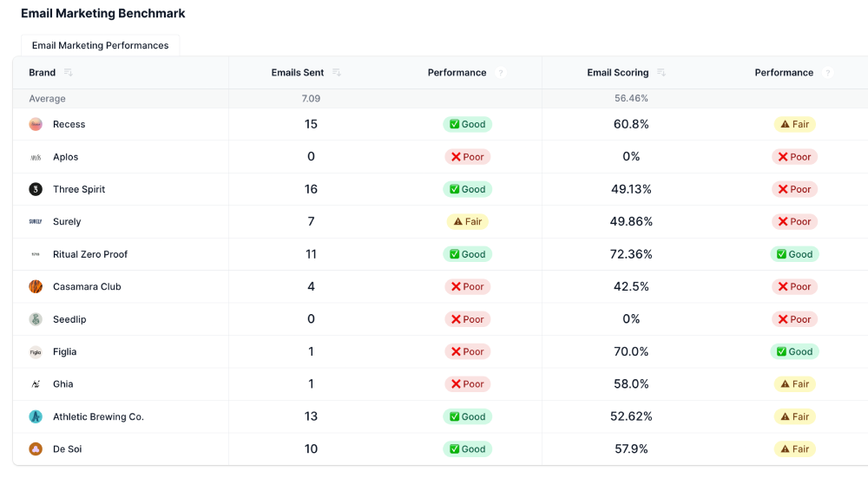The width and height of the screenshot is (868, 478).
Task: Click the Aplos brand logo
Action: click(36, 157)
